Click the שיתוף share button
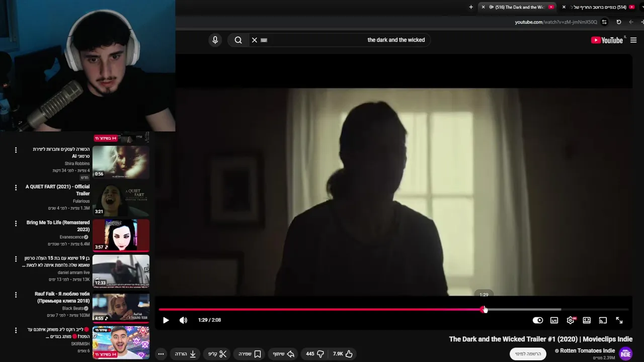Image resolution: width=644 pixels, height=362 pixels. coord(284,354)
